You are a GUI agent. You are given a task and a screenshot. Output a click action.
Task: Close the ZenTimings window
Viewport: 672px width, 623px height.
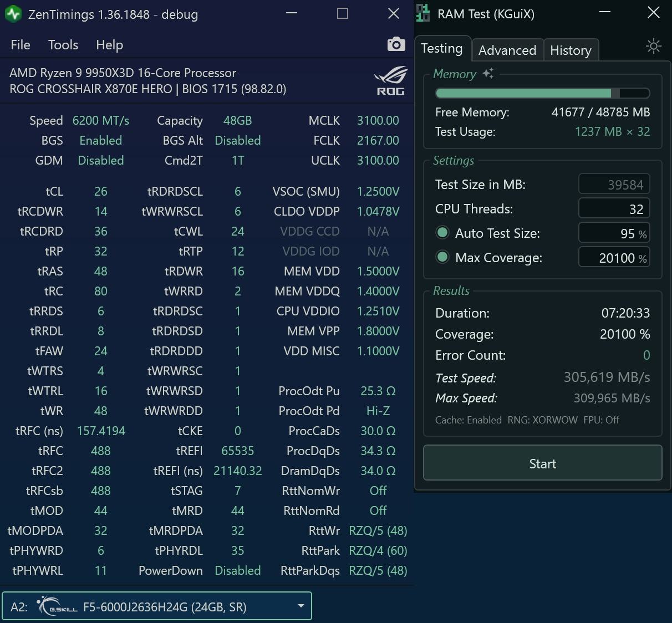tap(394, 14)
